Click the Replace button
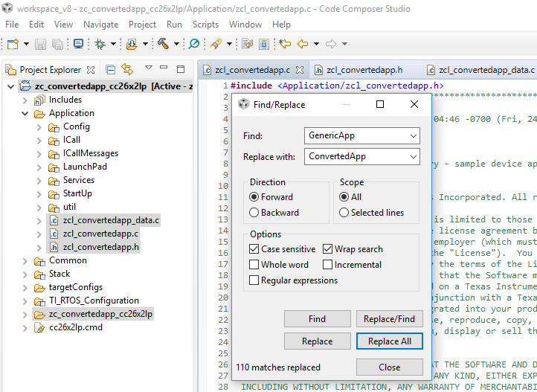This screenshot has width=537, height=392. point(317,341)
